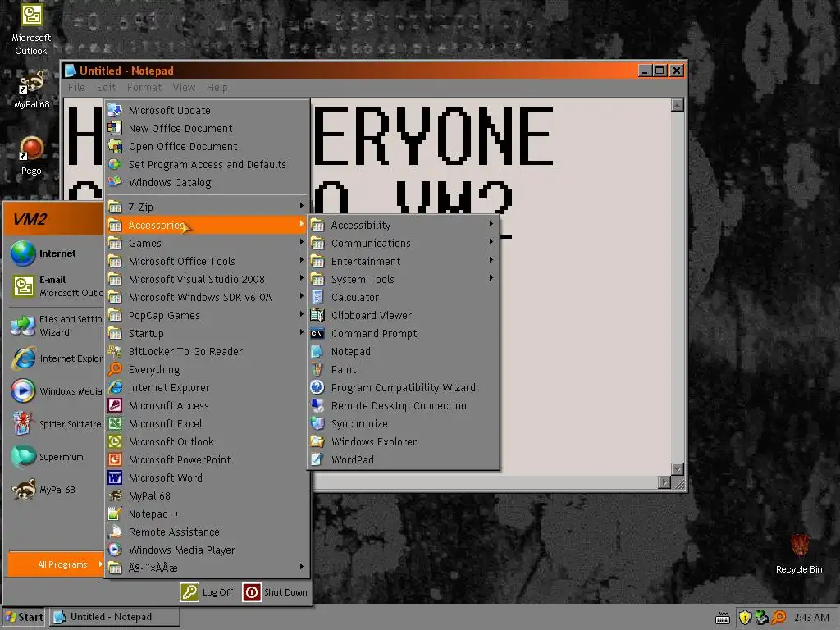Click the Notepad icon in Accessories
Viewport: 840px width, 630px height.
tap(317, 351)
